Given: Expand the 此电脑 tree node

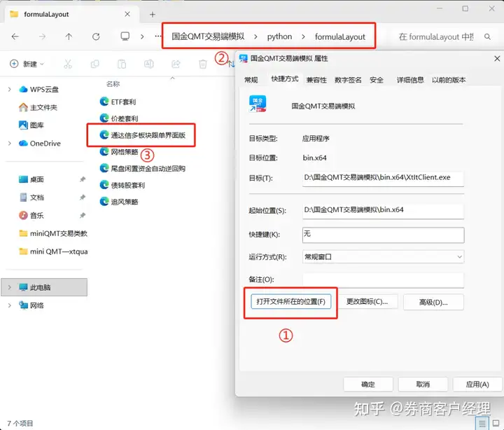Looking at the screenshot, I should pos(9,287).
